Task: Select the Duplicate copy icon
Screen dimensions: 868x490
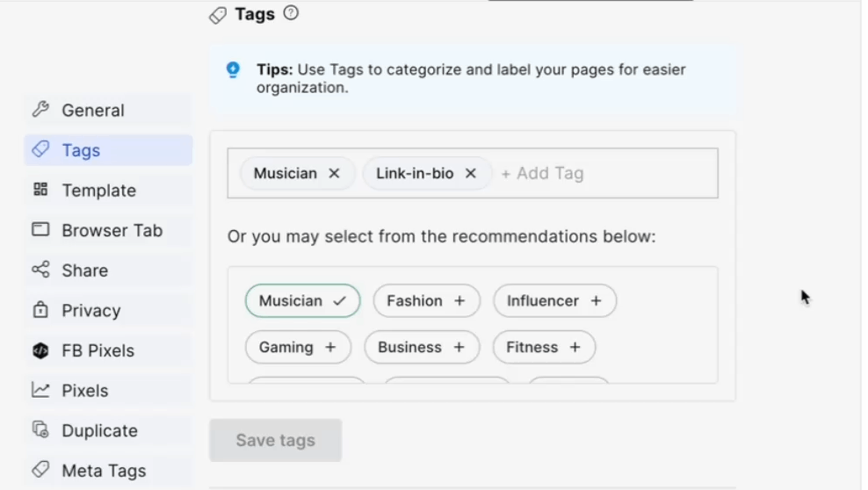Action: coord(40,429)
